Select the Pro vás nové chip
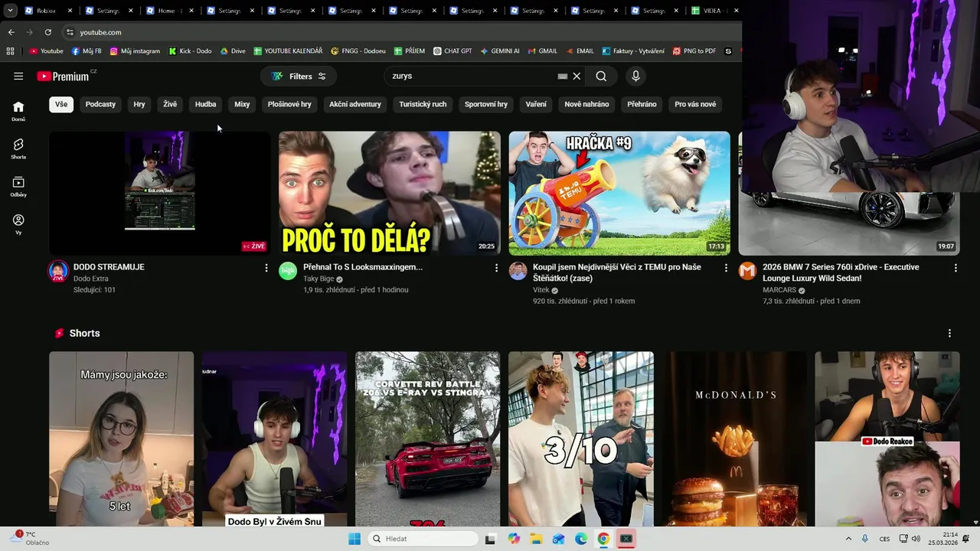This screenshot has height=551, width=980. coord(695,104)
